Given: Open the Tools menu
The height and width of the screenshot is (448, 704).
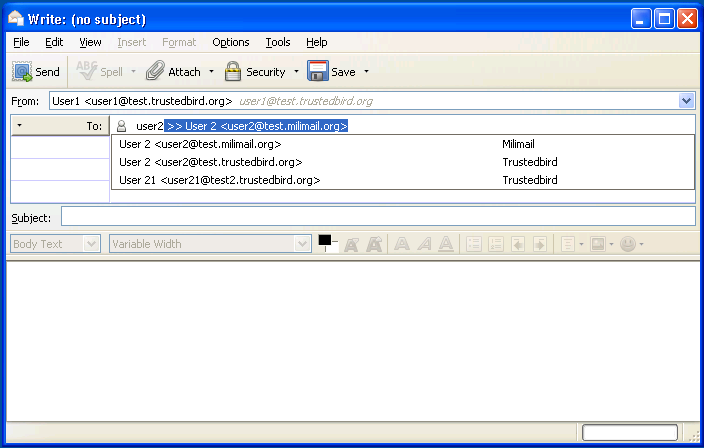Looking at the screenshot, I should (278, 42).
